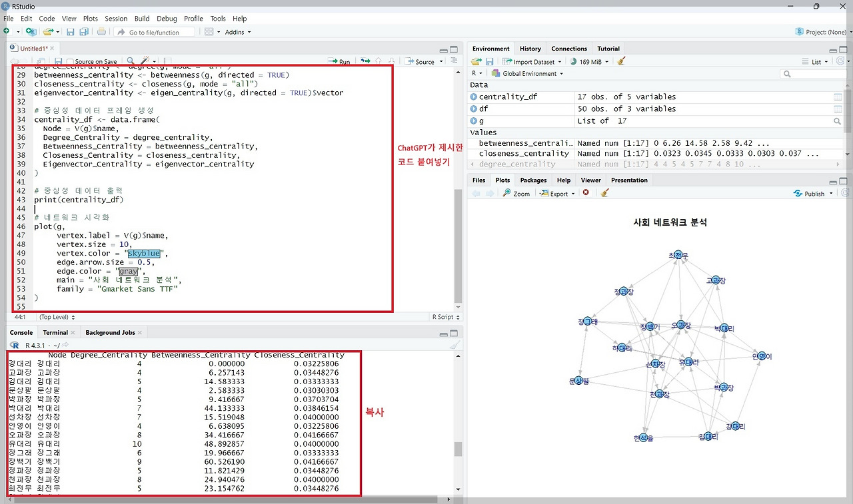Remove current plot with the red X icon
This screenshot has height=504, width=853.
586,193
